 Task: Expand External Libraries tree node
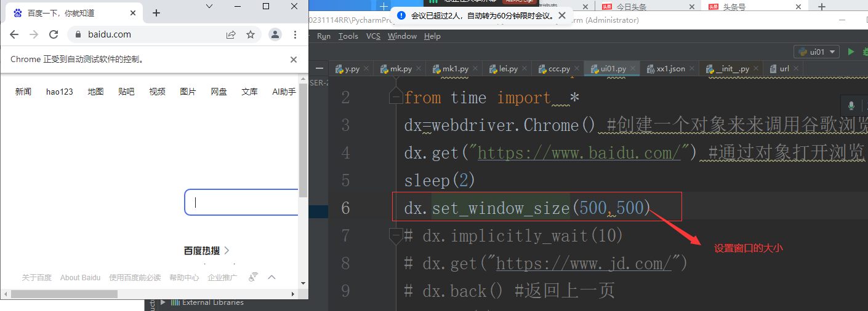point(163,302)
